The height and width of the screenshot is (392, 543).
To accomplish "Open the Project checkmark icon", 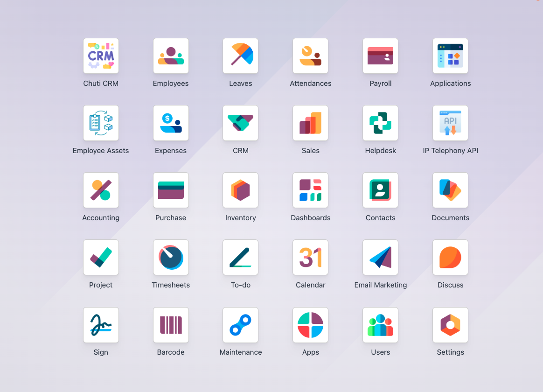I will pyautogui.click(x=101, y=257).
